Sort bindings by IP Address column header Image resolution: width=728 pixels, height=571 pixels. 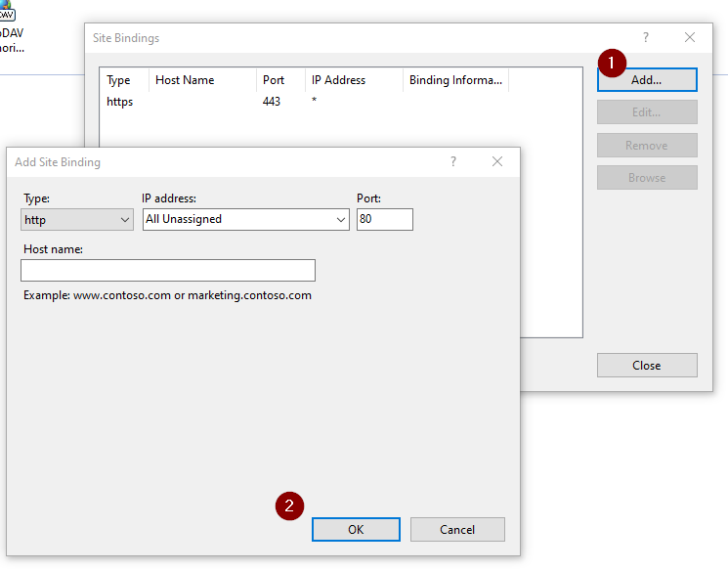pos(355,80)
